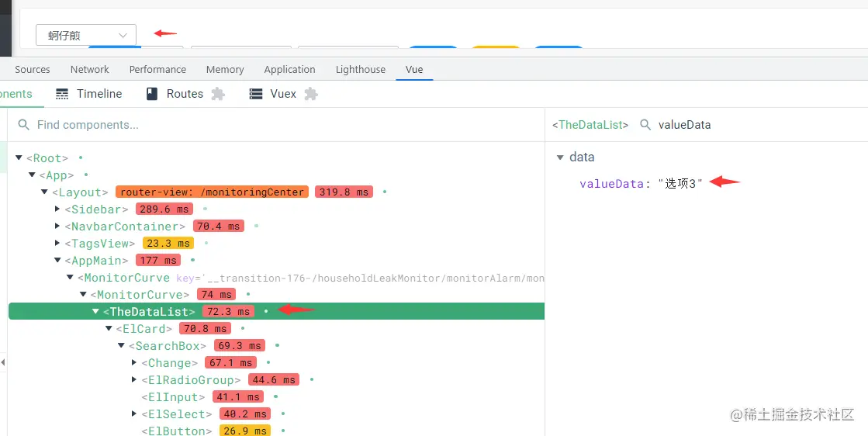The height and width of the screenshot is (436, 868).
Task: Expand the Sidebar component node
Action: [x=57, y=209]
